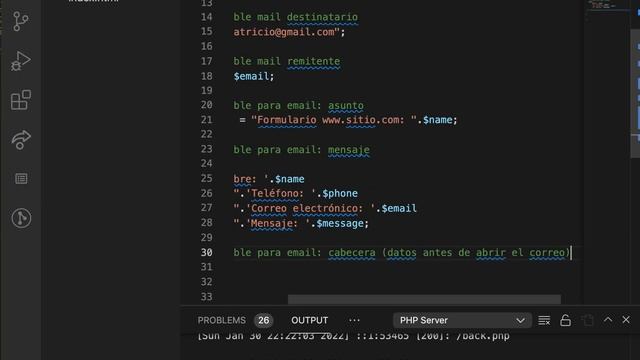The height and width of the screenshot is (360, 640).
Task: Click the 'Teléfono: ' string on line 26
Action: pyautogui.click(x=281, y=193)
